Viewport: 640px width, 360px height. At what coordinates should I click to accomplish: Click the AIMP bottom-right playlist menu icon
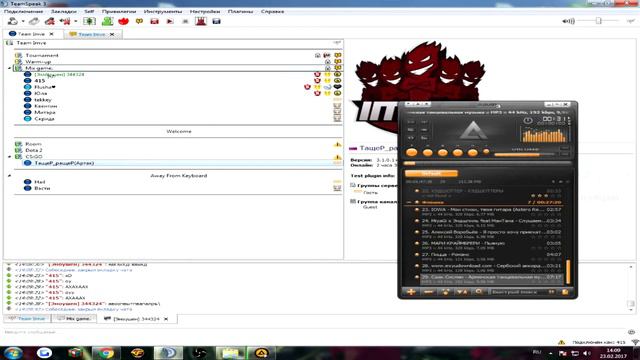click(565, 292)
